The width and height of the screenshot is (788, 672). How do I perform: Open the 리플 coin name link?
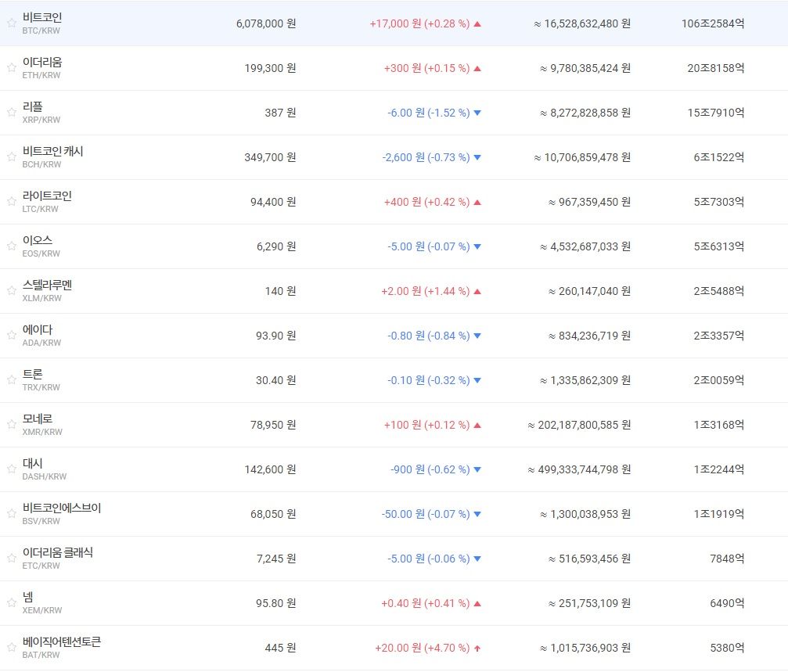[33, 106]
